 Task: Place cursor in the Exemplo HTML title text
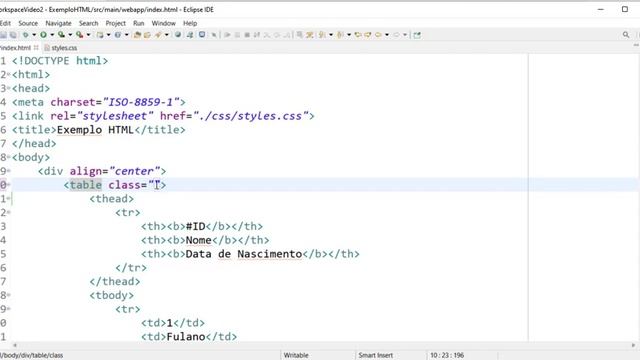pos(95,130)
